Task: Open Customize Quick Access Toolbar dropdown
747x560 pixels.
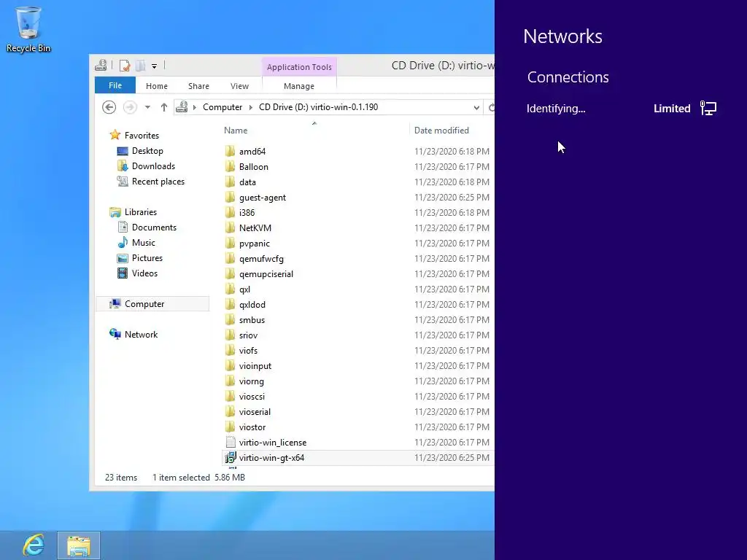Action: [155, 66]
